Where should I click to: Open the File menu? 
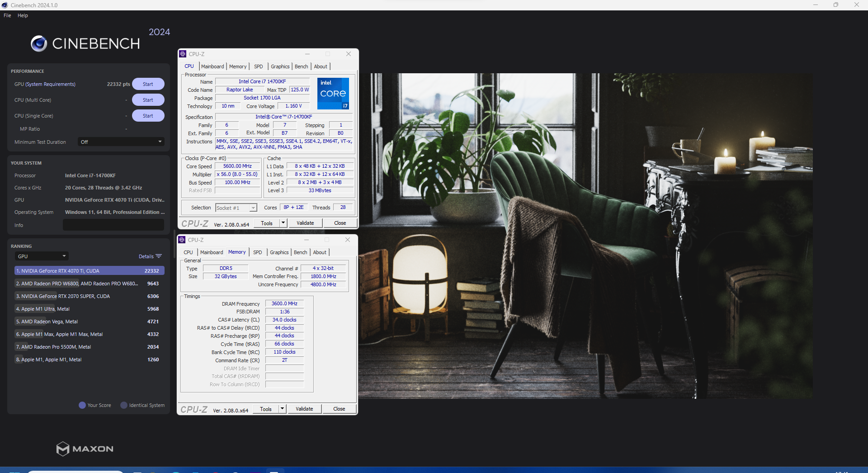point(7,15)
